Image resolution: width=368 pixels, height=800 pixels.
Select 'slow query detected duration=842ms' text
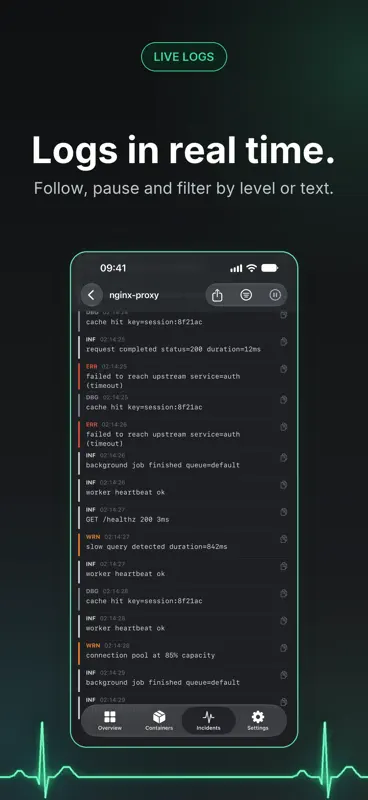coord(157,547)
